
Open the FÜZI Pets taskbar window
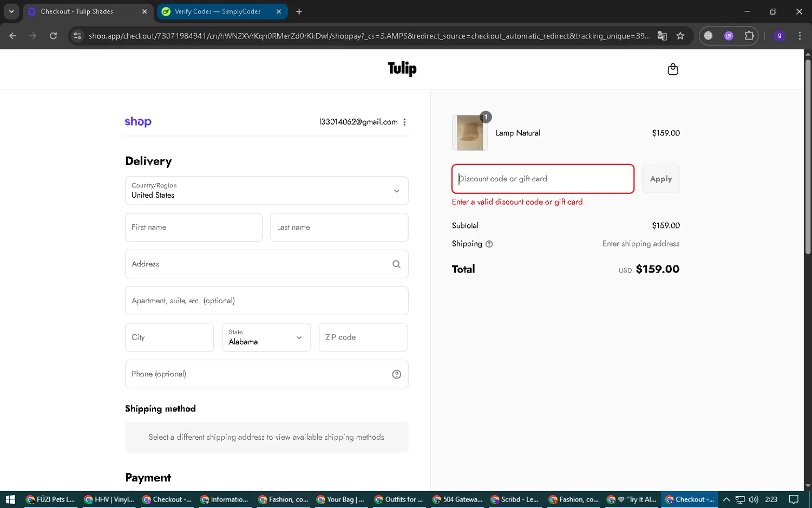click(x=50, y=499)
